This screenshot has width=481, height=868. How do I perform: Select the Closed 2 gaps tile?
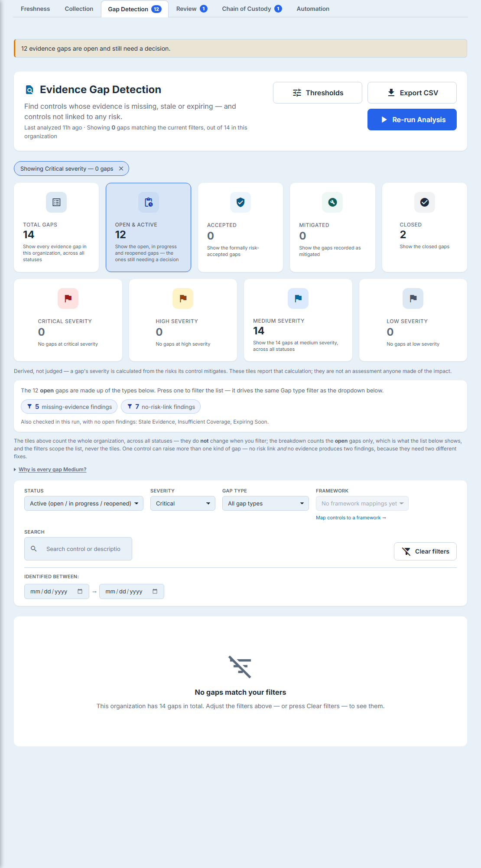click(x=425, y=227)
